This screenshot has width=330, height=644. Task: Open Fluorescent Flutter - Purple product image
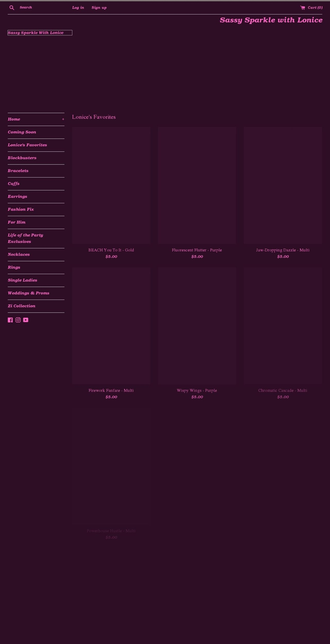coord(197,185)
